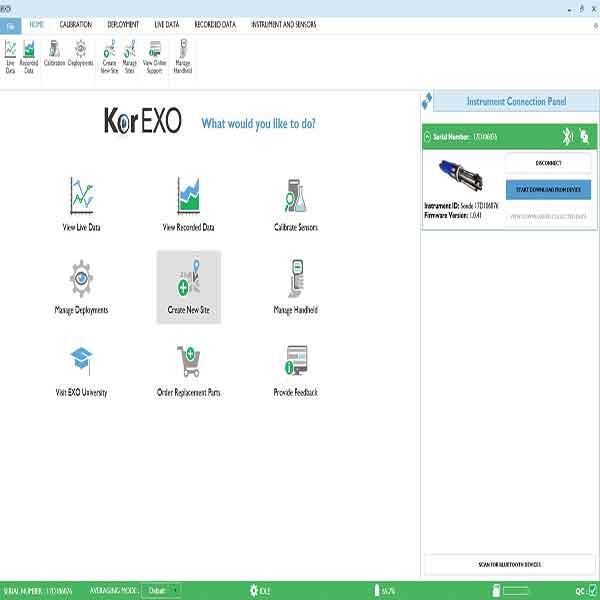Click the Create New Site tile
Screen dimensions: 600x600
click(188, 286)
